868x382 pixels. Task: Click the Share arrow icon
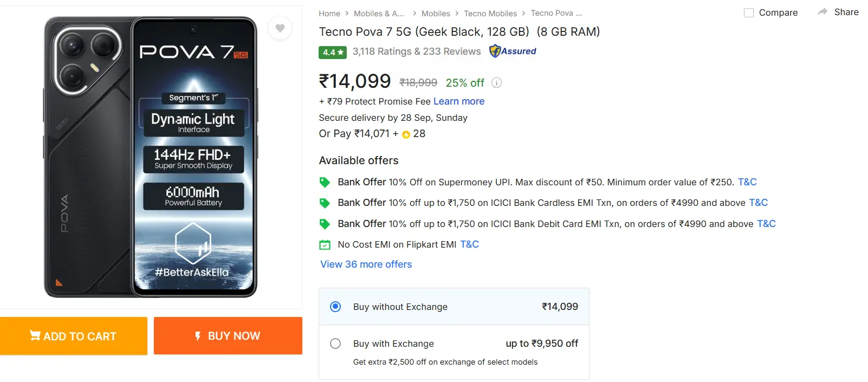coord(822,12)
